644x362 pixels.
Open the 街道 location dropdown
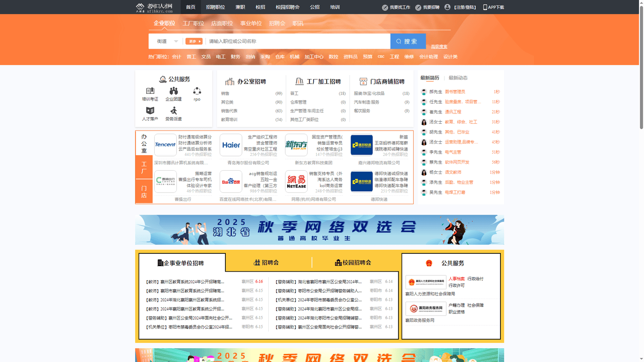click(x=167, y=41)
